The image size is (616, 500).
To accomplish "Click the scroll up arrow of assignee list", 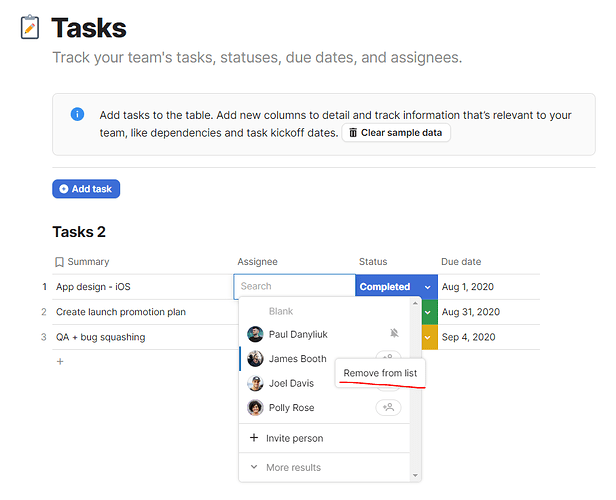I will coord(415,303).
